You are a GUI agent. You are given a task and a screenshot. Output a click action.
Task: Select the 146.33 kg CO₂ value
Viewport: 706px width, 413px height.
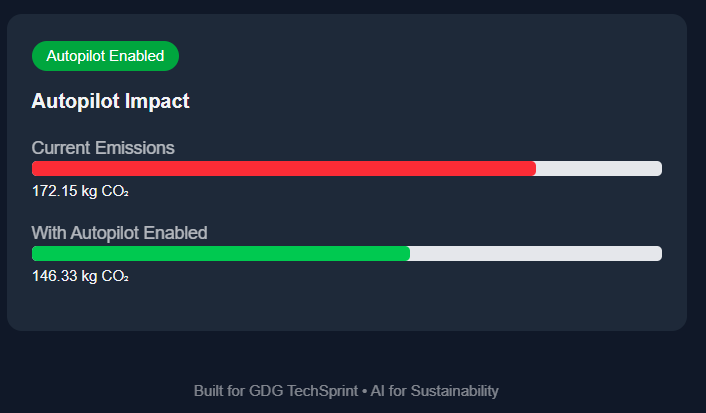(80, 275)
